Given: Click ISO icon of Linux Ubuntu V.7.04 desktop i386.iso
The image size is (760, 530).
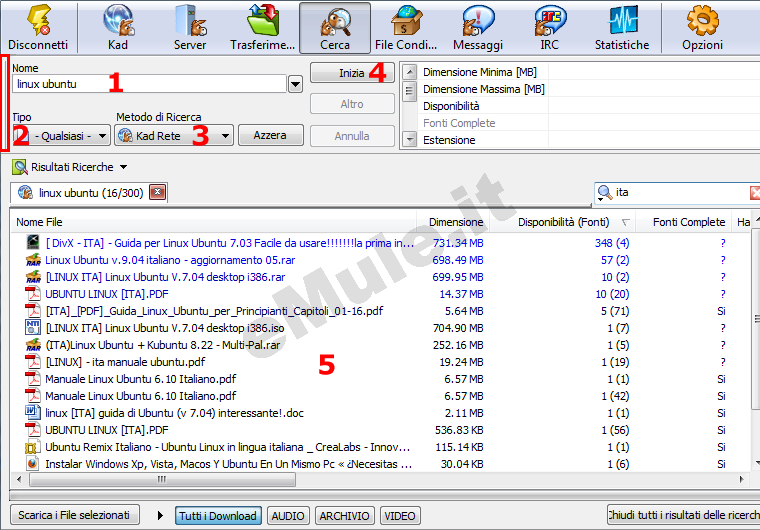Looking at the screenshot, I should point(32,327).
